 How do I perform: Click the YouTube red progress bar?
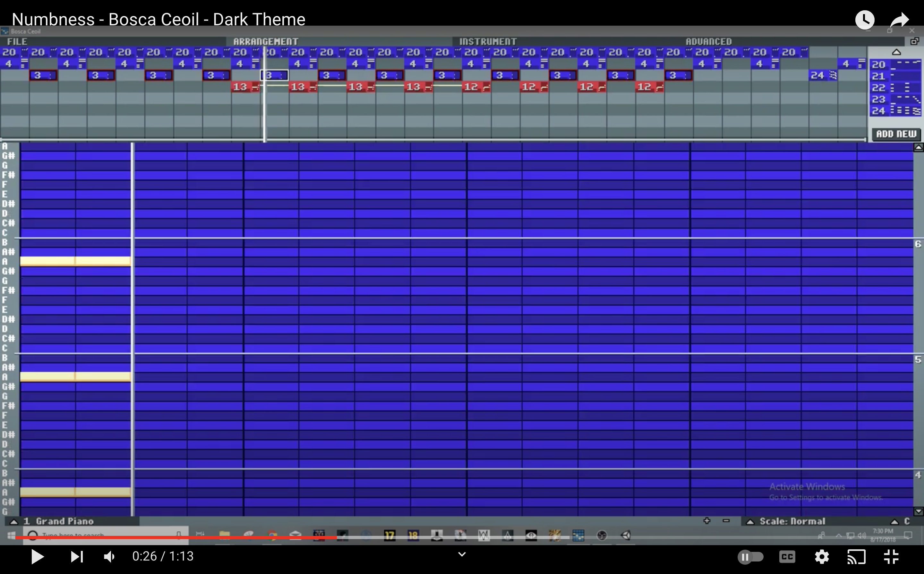click(x=176, y=537)
